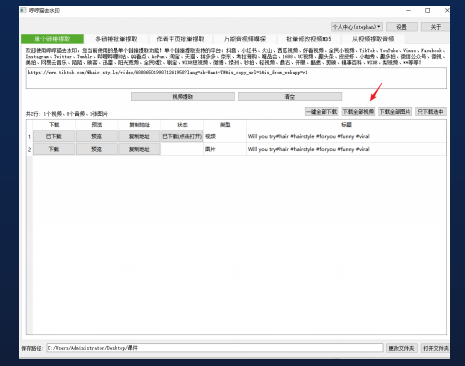This screenshot has width=465, height=366.
Task: Click the 已下载(点击打开) status button
Action: tap(182, 136)
